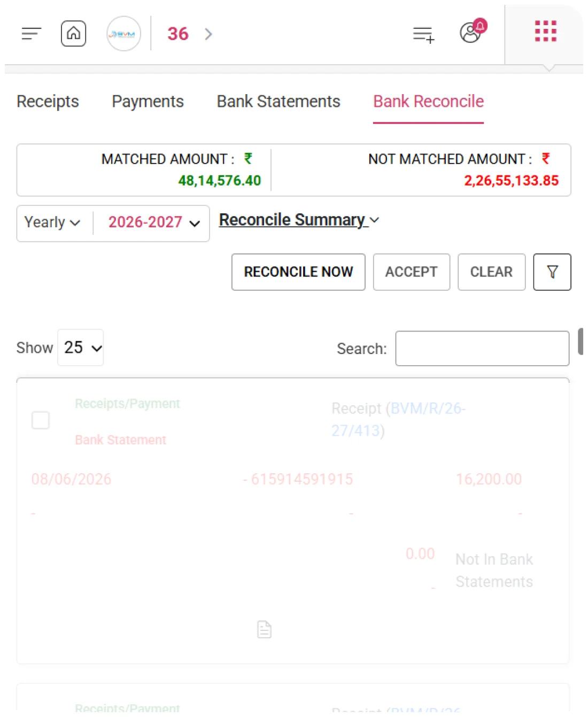Focus the Search input field

482,349
